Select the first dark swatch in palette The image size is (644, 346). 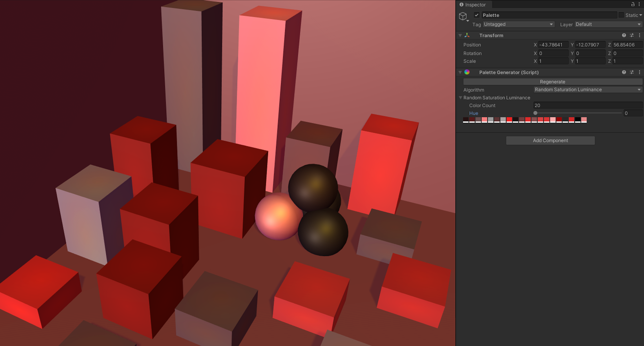tap(466, 120)
